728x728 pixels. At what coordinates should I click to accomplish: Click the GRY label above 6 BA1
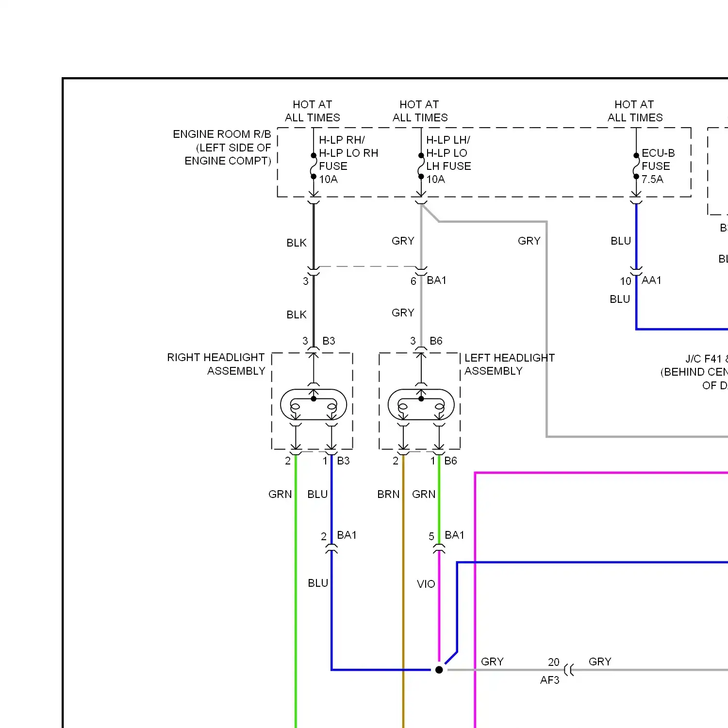click(x=403, y=241)
